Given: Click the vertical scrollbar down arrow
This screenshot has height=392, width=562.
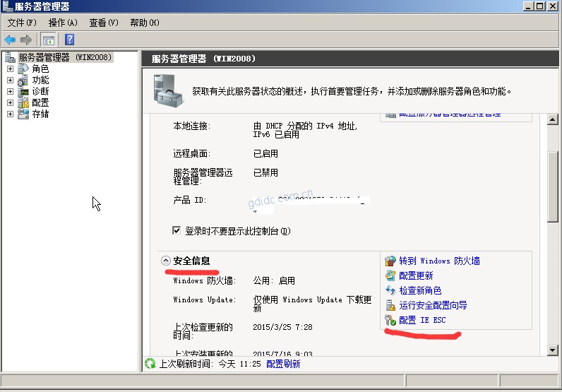Looking at the screenshot, I should (x=552, y=350).
